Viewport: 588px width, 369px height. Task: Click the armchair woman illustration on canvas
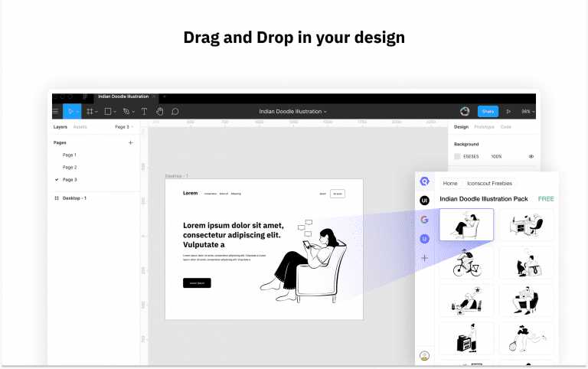[304, 261]
